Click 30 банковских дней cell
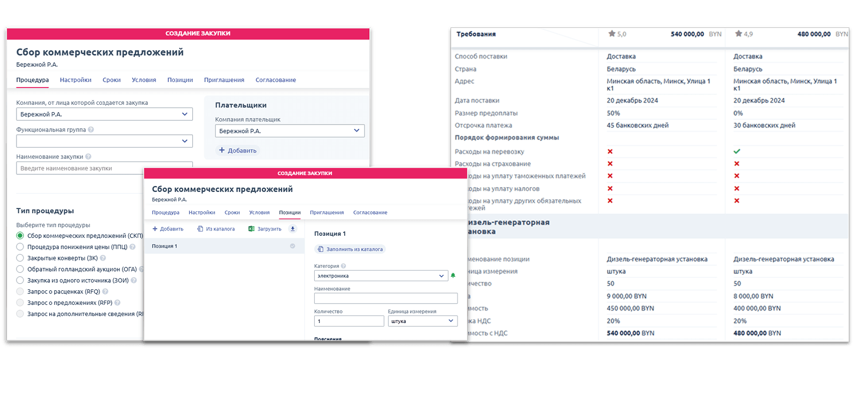The image size is (868, 401). (x=764, y=126)
